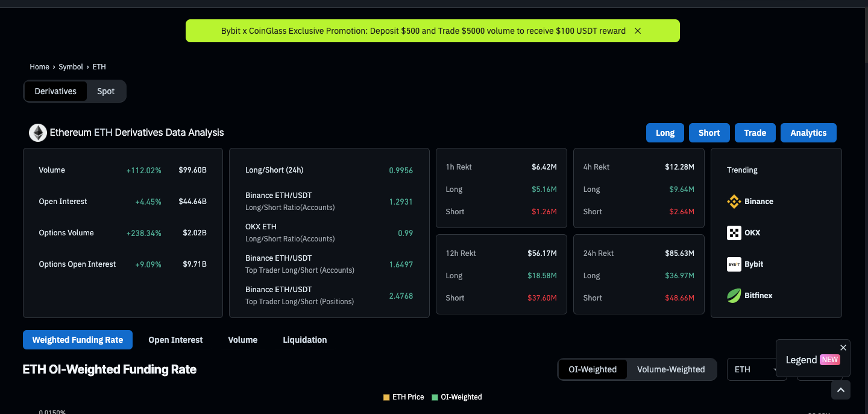Close the Bybit promotion banner

point(638,31)
